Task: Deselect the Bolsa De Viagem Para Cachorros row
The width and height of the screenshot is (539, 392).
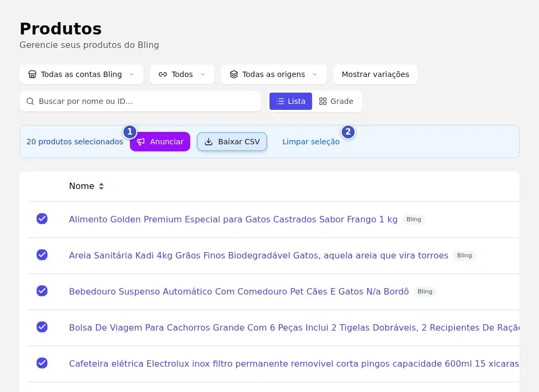Action: pos(42,327)
